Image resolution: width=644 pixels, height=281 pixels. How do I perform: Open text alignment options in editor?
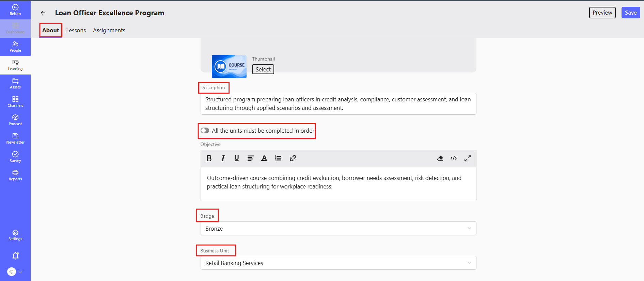pos(250,158)
